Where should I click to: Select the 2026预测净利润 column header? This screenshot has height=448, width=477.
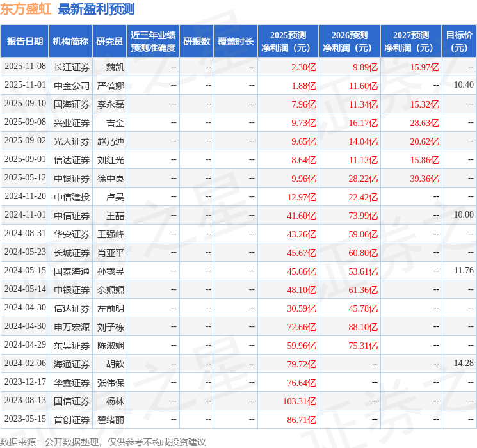350,41
